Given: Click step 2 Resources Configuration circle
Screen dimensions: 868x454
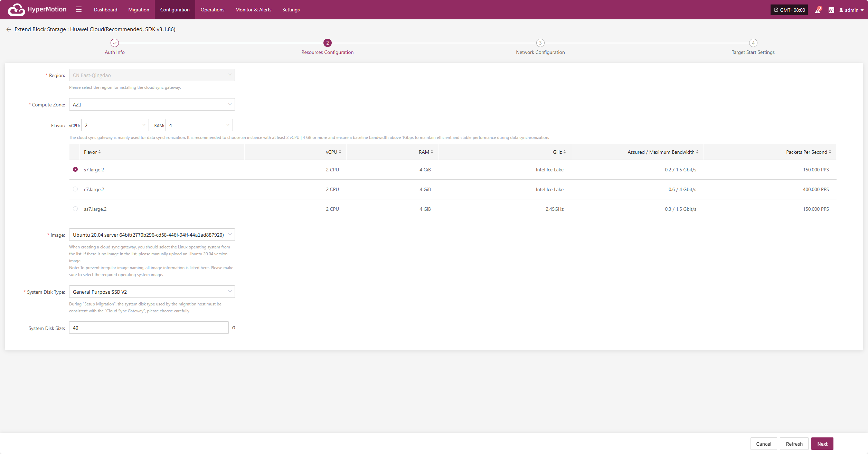Looking at the screenshot, I should click(328, 43).
